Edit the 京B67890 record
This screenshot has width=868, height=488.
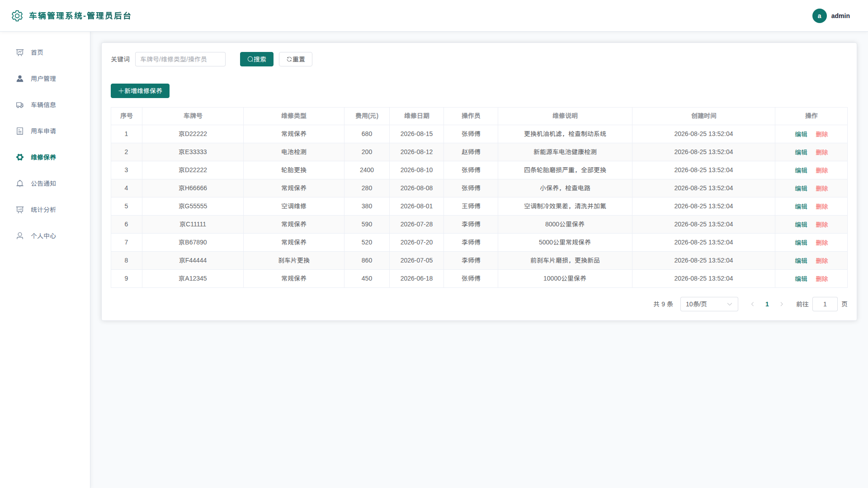tap(801, 243)
